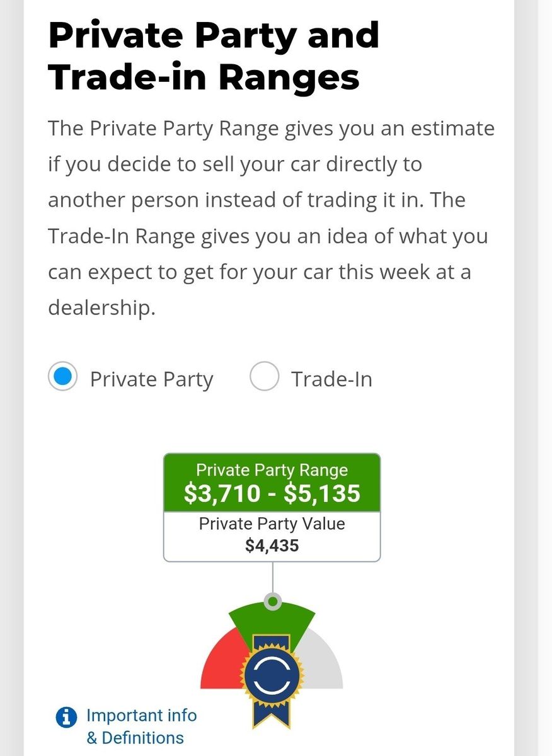This screenshot has width=552, height=756.
Task: Click the $3,710 - $5,135 range value
Action: 272,493
